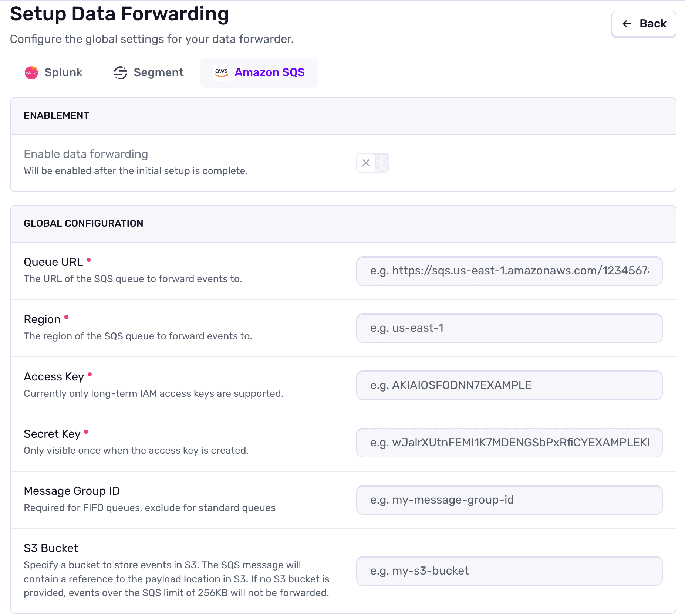Click the ENABLEMENT section header
This screenshot has width=685, height=616.
tap(56, 115)
